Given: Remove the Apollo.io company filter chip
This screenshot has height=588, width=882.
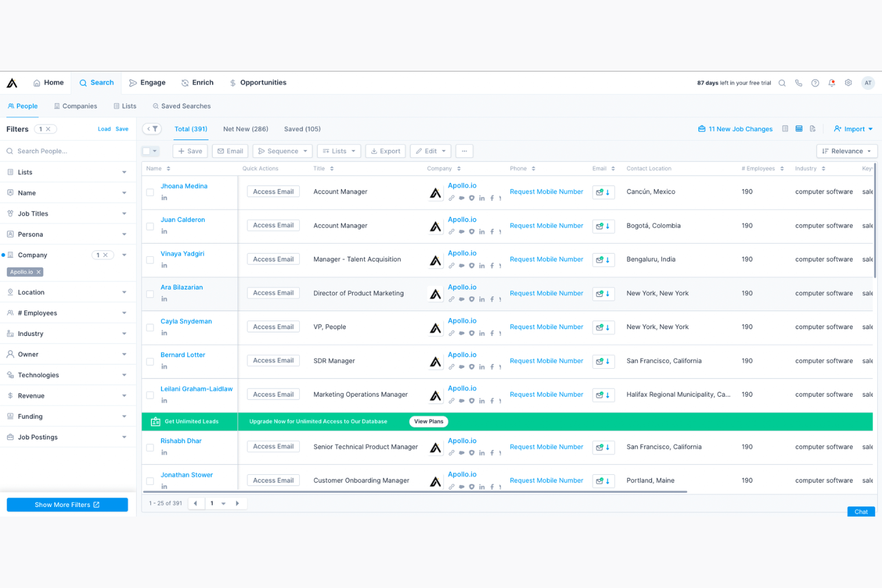Looking at the screenshot, I should tap(39, 272).
